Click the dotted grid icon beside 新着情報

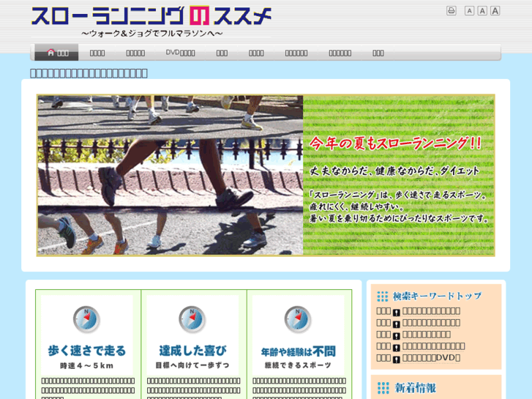click(x=383, y=388)
